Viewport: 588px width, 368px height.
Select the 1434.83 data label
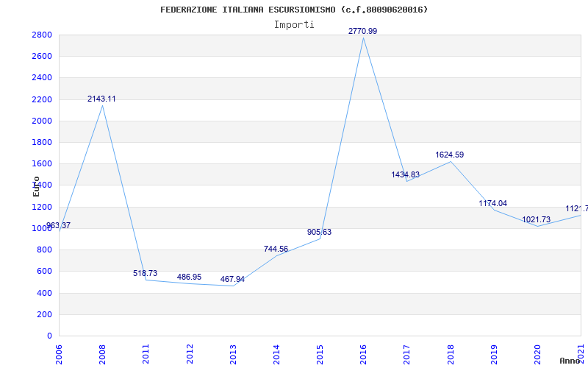point(406,174)
